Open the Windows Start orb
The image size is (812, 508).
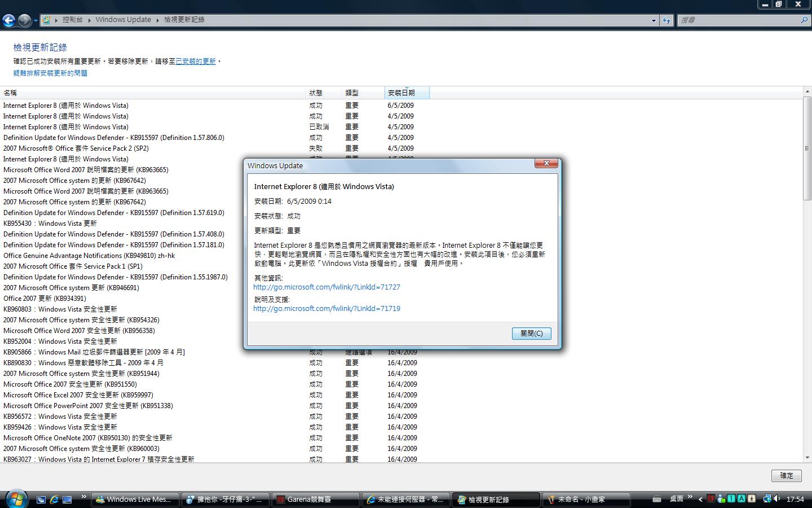click(x=16, y=499)
